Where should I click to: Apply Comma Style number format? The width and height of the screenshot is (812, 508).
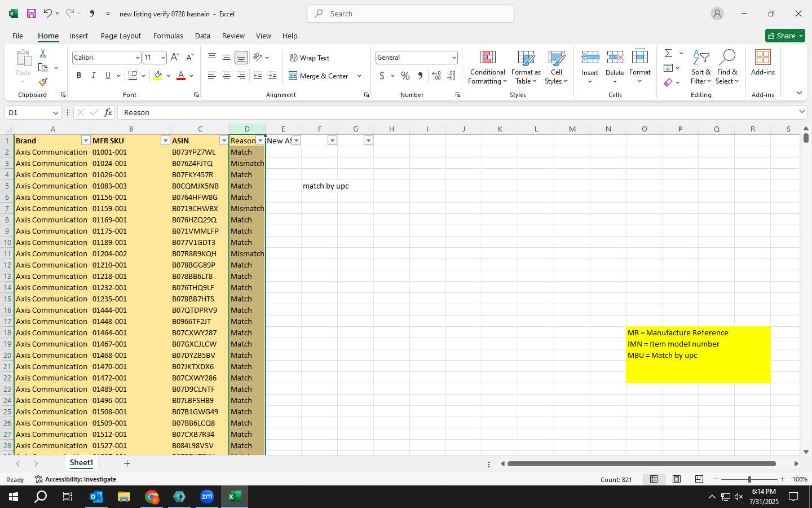pyautogui.click(x=420, y=76)
